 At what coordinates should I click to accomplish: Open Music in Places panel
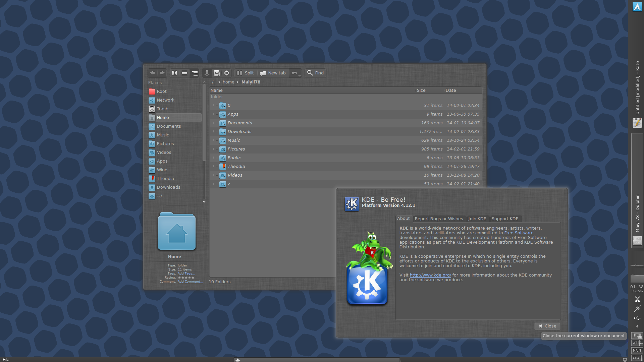click(175, 135)
